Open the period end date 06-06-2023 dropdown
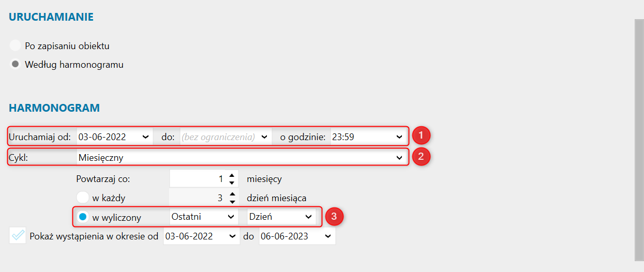This screenshot has width=644, height=272. 328,236
